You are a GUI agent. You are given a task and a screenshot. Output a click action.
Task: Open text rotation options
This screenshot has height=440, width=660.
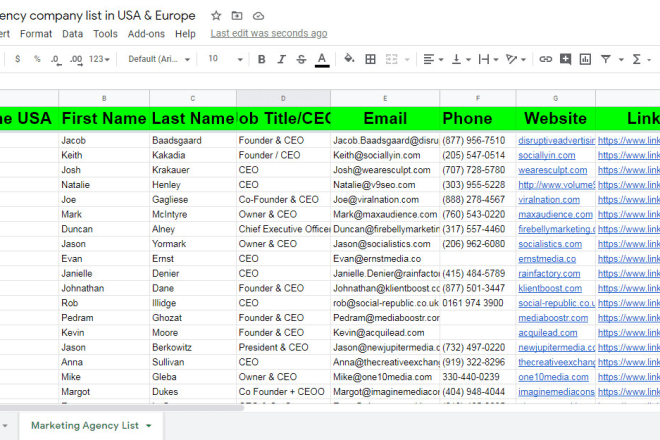pyautogui.click(x=516, y=59)
